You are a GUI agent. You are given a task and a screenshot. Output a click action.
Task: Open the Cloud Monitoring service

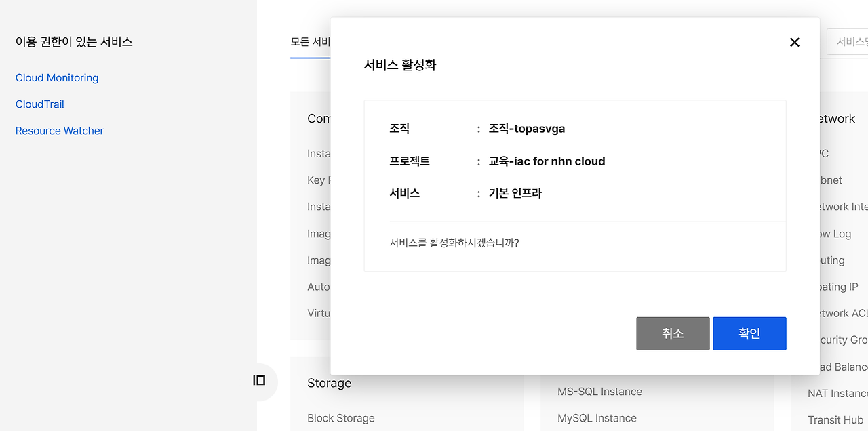[x=56, y=77]
